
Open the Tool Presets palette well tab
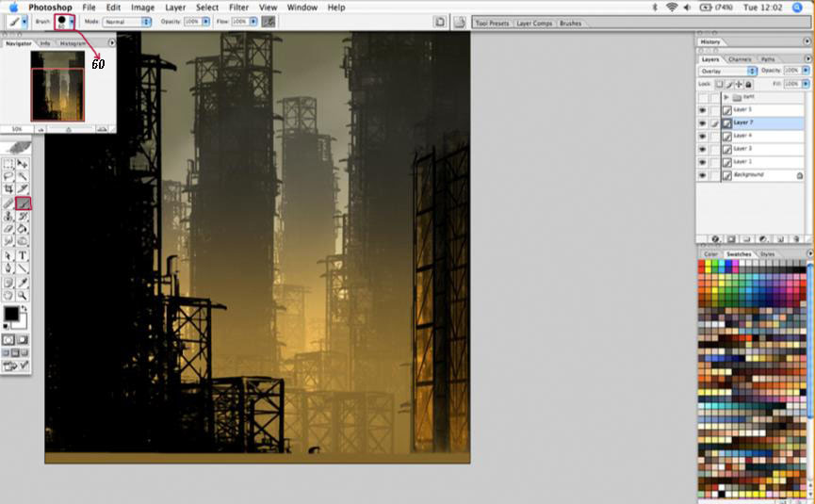coord(492,24)
